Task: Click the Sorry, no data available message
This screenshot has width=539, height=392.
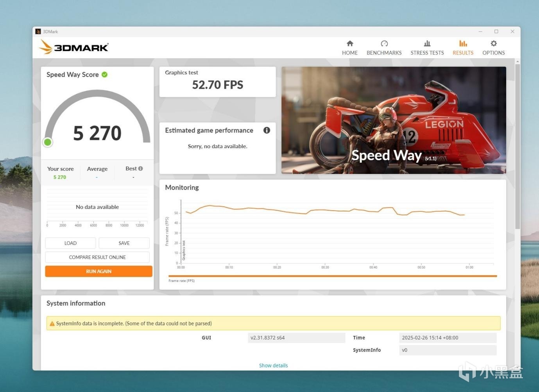Action: click(x=218, y=146)
